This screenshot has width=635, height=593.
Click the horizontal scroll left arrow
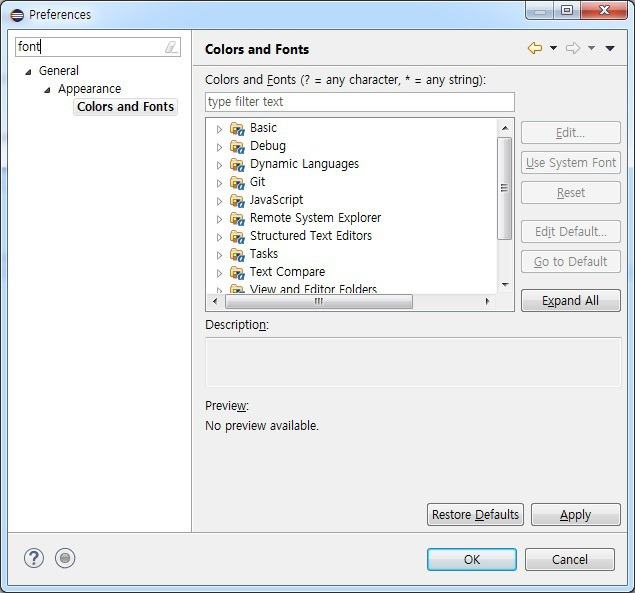pos(215,301)
